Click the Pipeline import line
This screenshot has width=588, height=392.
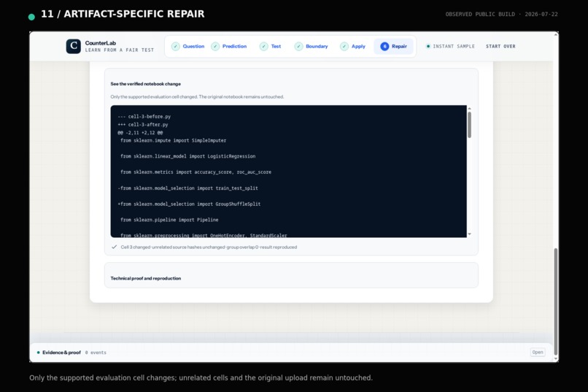(169, 220)
